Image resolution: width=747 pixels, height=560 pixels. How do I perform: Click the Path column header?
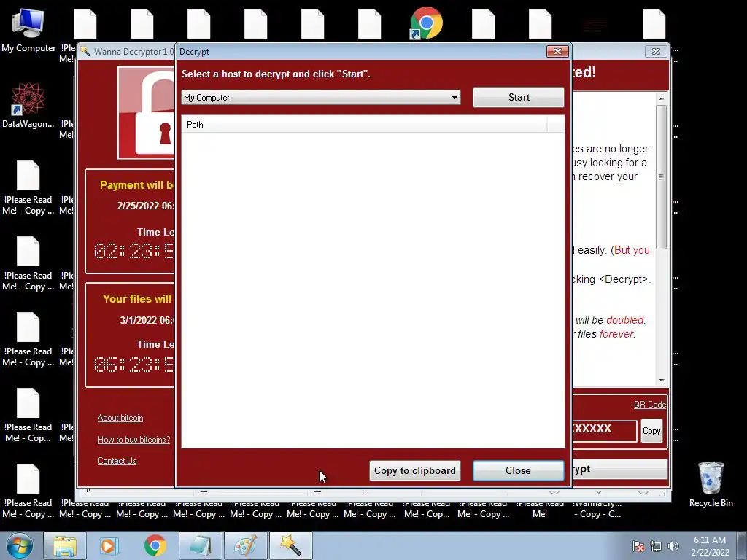click(x=365, y=125)
